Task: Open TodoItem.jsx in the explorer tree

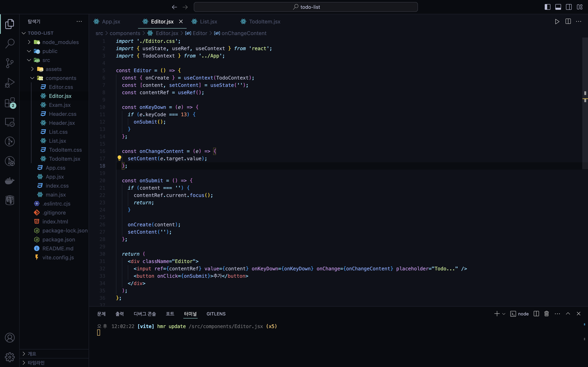Action: pos(64,159)
